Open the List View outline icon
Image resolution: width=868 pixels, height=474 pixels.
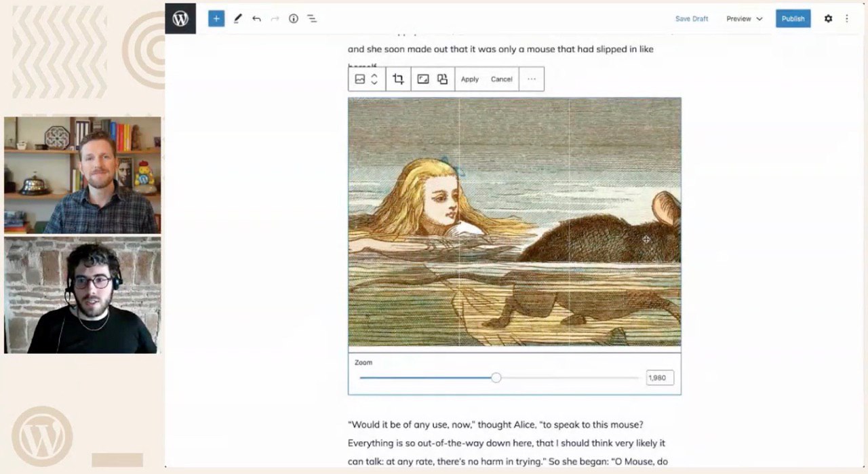[312, 19]
